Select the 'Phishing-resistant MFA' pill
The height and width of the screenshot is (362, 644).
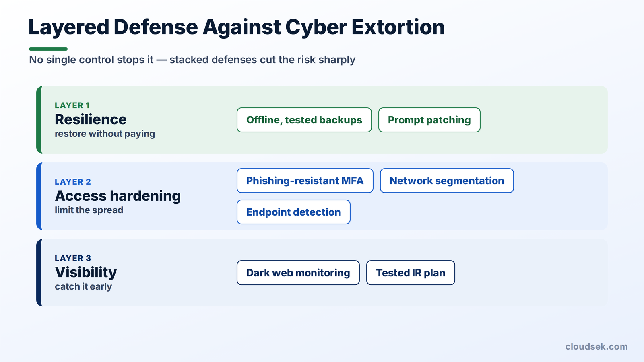(x=305, y=181)
